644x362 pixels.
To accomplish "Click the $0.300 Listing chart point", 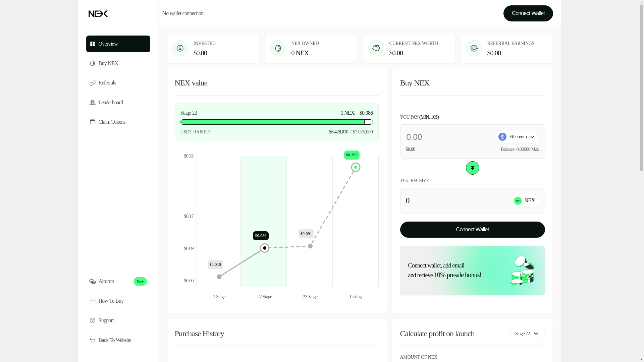I will point(356,167).
